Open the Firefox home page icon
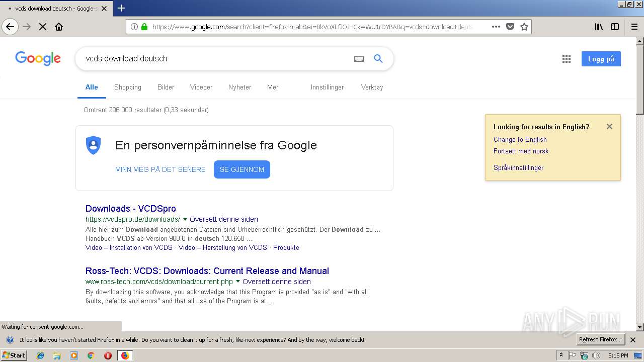The width and height of the screenshot is (644, 362). tap(59, 27)
